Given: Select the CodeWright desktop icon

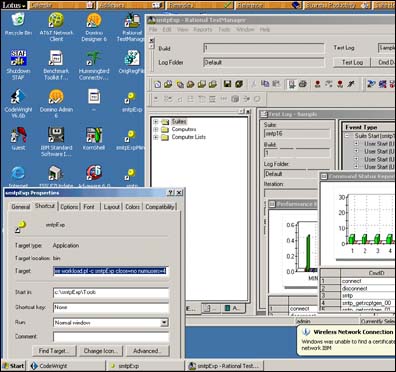Looking at the screenshot, I should (x=18, y=103).
